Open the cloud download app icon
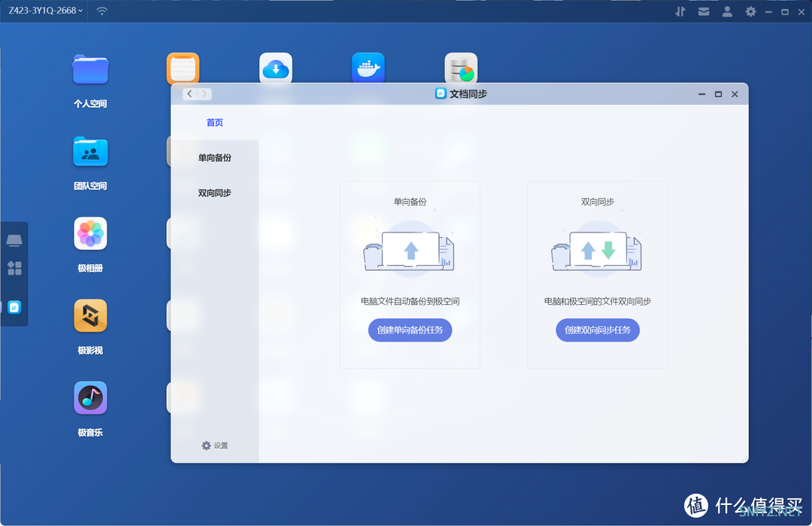812x526 pixels. pyautogui.click(x=275, y=68)
